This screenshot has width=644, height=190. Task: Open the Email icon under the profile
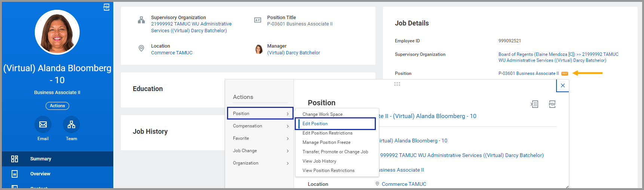click(x=43, y=124)
